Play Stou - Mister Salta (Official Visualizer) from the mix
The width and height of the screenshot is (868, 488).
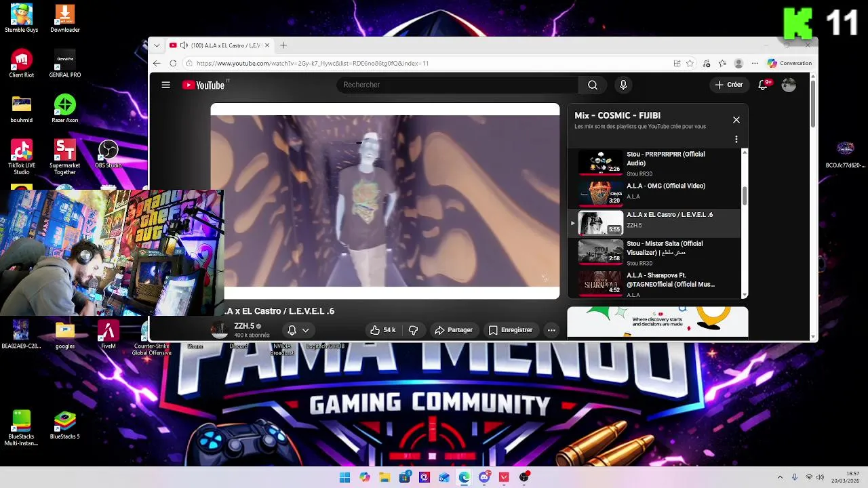tap(656, 253)
